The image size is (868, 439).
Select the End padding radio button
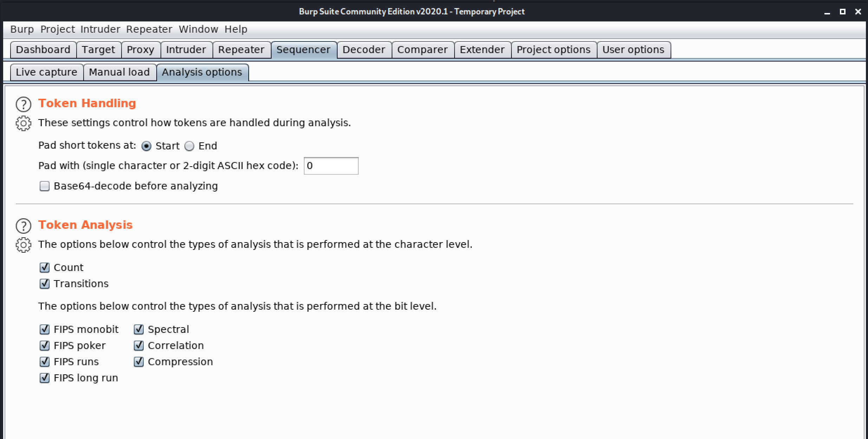pos(189,146)
